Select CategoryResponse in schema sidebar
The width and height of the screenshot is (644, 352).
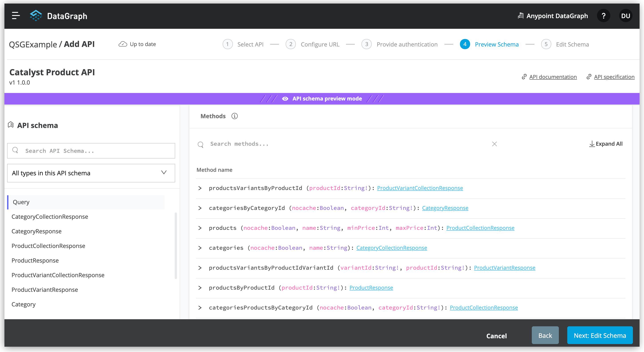point(36,231)
